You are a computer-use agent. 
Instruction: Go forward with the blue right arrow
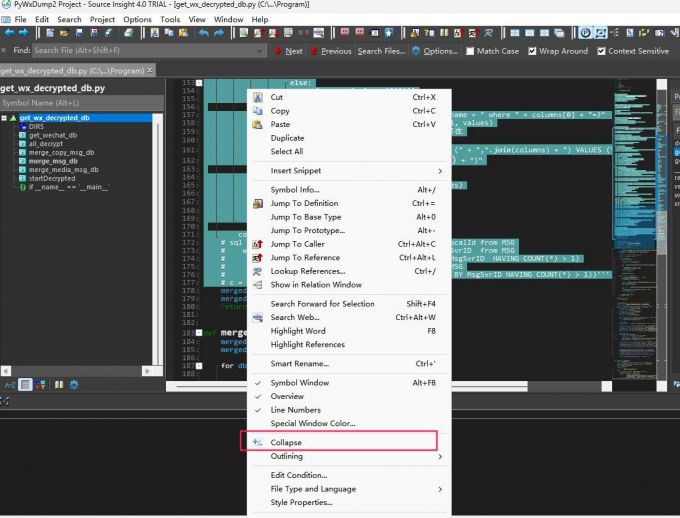tap(23, 33)
